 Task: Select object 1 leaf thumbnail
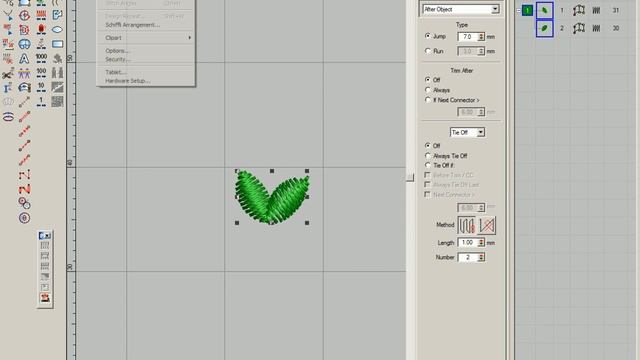(544, 10)
